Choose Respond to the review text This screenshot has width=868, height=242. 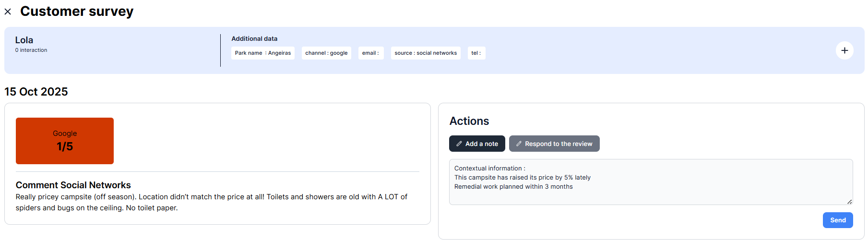pos(558,144)
